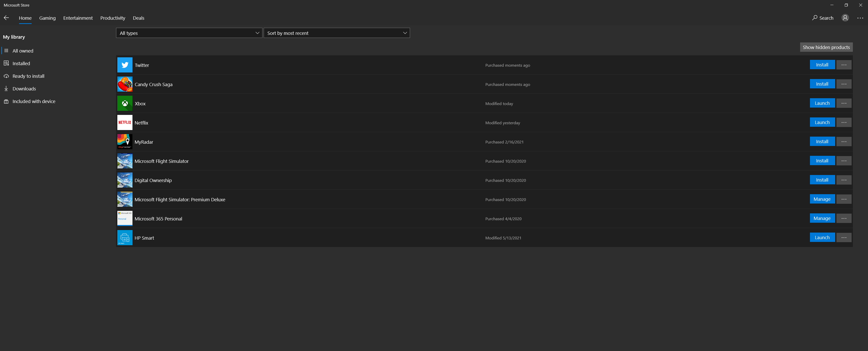Click the "Modified 5/13/2021" text
868x351 pixels.
pos(503,238)
